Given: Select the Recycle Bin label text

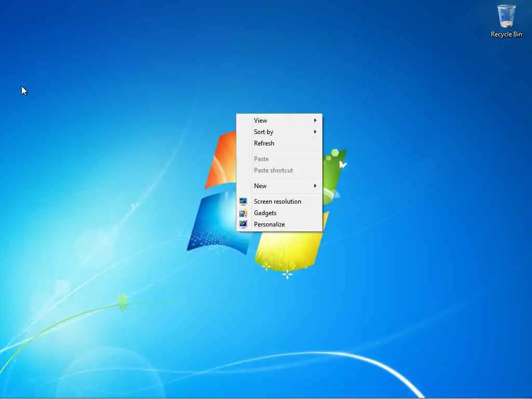Looking at the screenshot, I should pyautogui.click(x=506, y=34).
